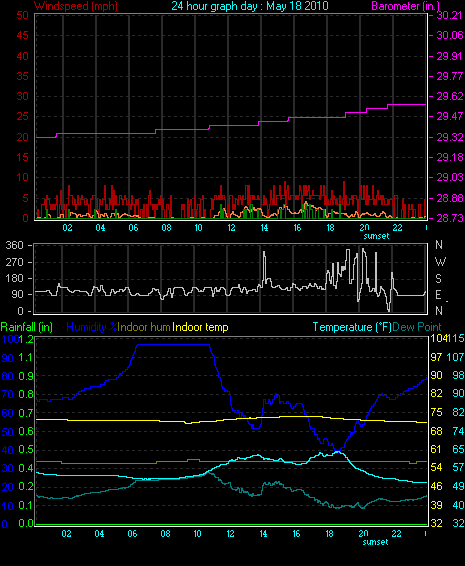
Task: Click the "Barometer (in.)" axis title
Action: (x=405, y=6)
